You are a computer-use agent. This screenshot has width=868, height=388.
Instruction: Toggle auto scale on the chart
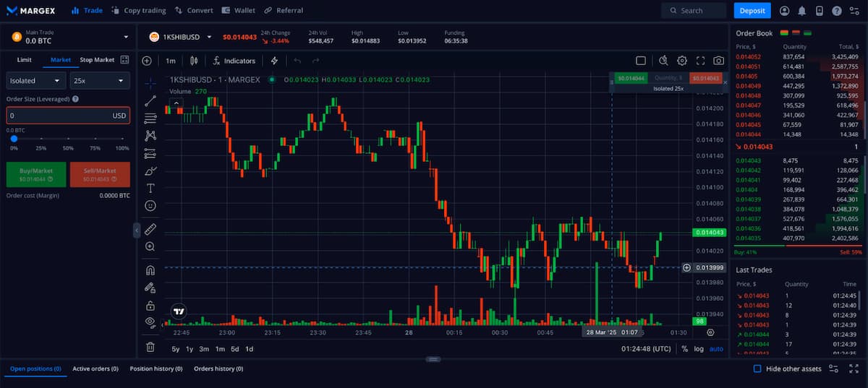tap(715, 349)
